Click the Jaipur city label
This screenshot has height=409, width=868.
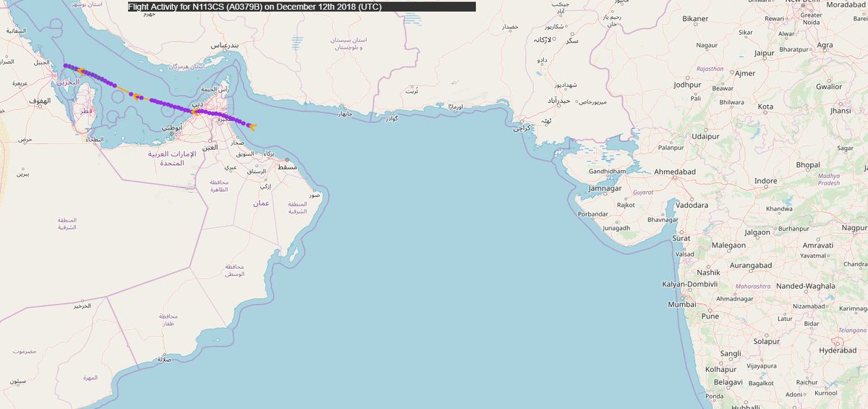click(x=764, y=53)
